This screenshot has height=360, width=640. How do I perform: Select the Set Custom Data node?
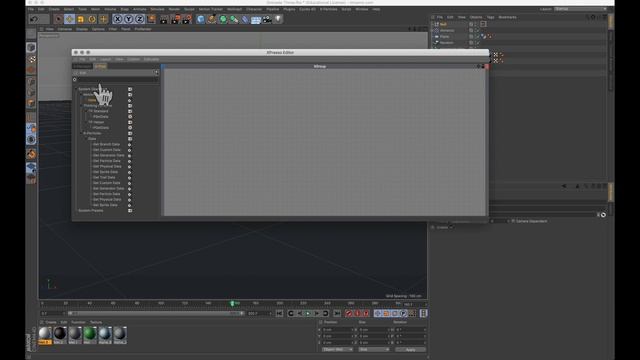click(x=107, y=183)
